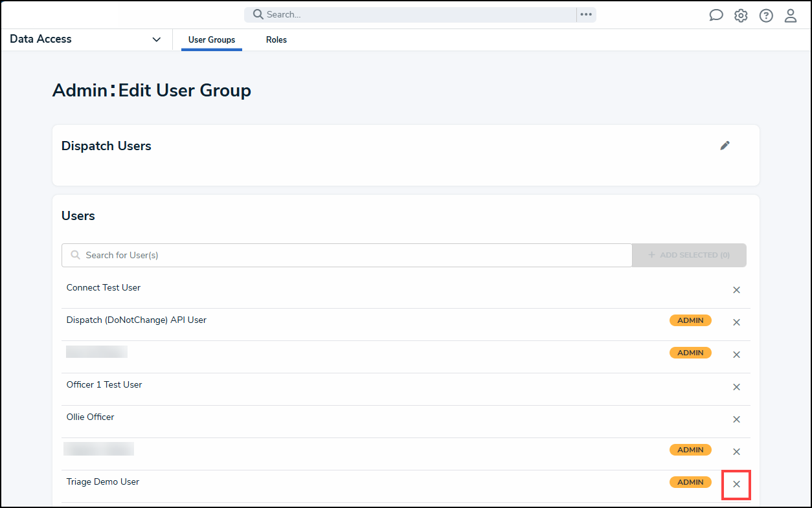Remove Ollie Officer from the group
The width and height of the screenshot is (812, 508).
point(736,419)
